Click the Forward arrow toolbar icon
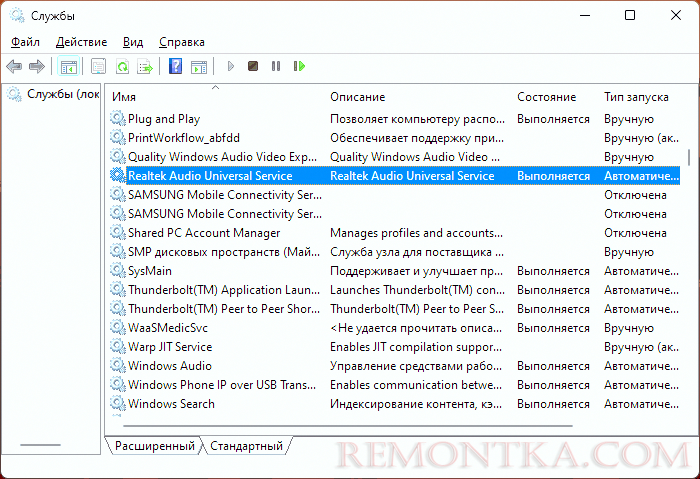The image size is (700, 479). tap(37, 67)
